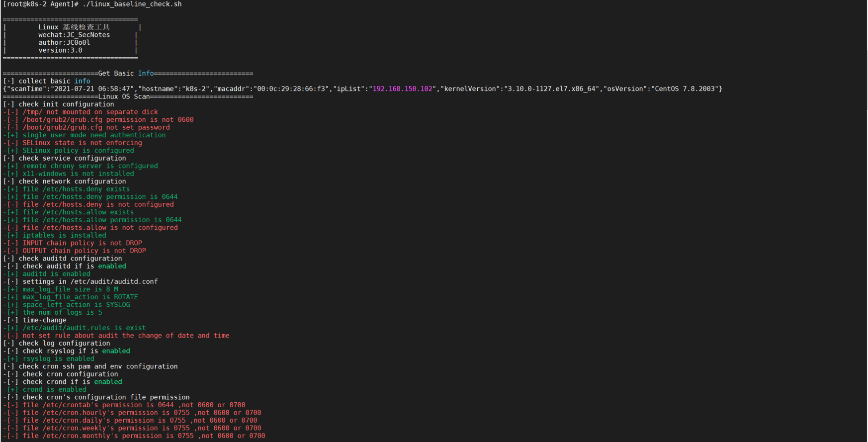
Task: Click the magenta IP address 192.168.150.102
Action: coord(402,89)
